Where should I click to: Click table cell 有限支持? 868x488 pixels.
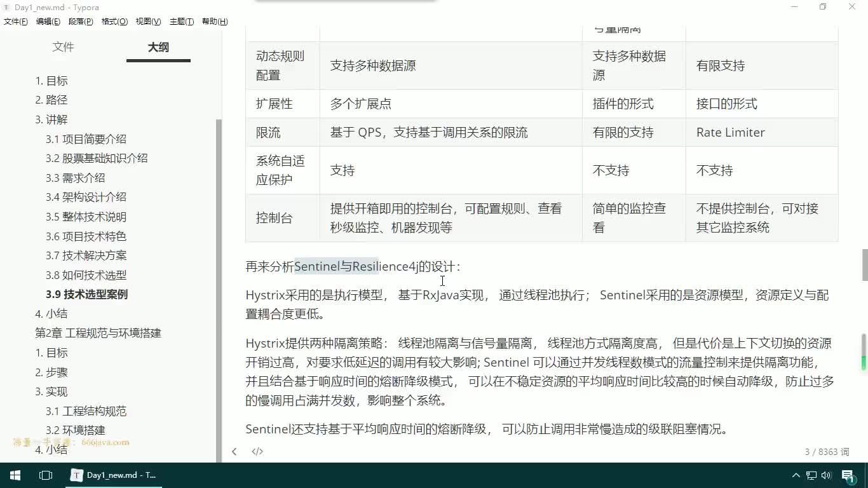pyautogui.click(x=762, y=65)
